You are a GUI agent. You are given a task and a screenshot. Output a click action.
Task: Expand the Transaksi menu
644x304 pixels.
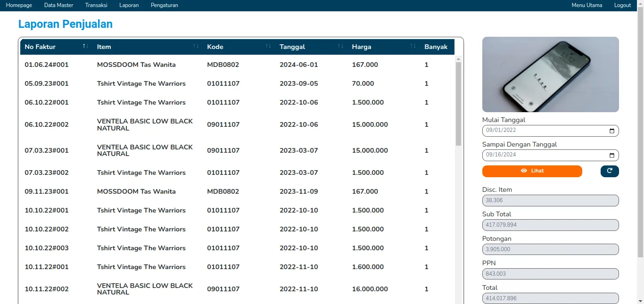tap(96, 5)
